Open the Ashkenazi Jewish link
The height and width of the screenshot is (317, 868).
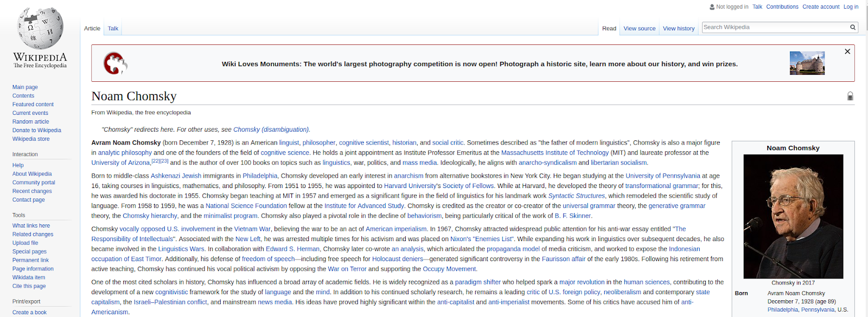point(176,176)
